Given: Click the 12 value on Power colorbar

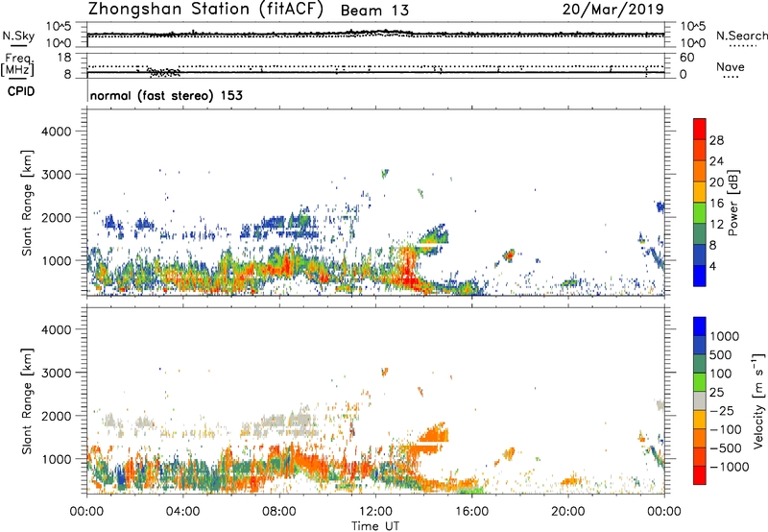Looking at the screenshot, I should coord(716,225).
